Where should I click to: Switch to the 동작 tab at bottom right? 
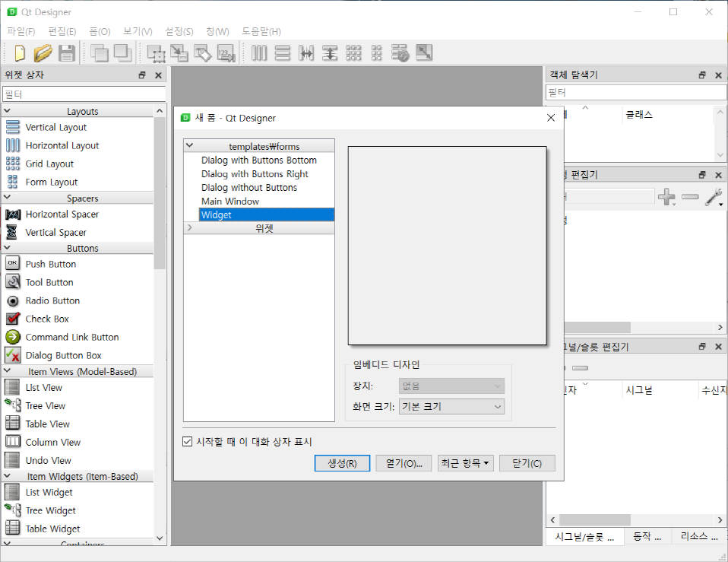(647, 536)
